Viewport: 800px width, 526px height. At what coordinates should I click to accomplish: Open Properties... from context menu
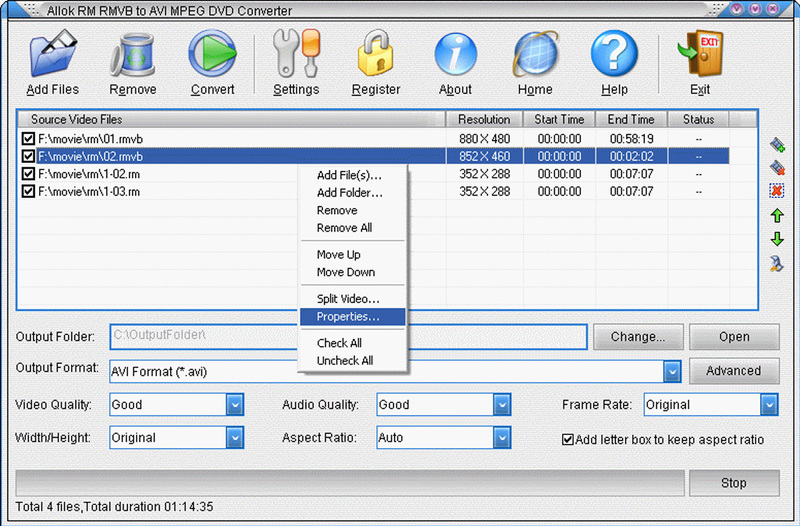(353, 317)
